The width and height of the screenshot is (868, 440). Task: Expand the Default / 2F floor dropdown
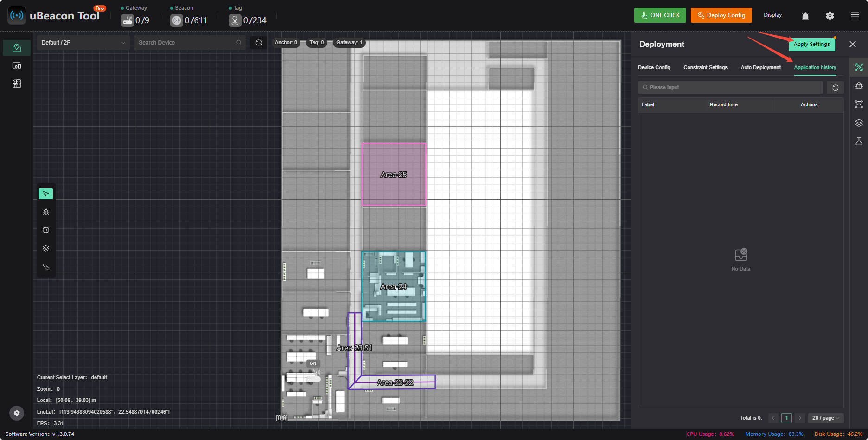click(x=83, y=43)
